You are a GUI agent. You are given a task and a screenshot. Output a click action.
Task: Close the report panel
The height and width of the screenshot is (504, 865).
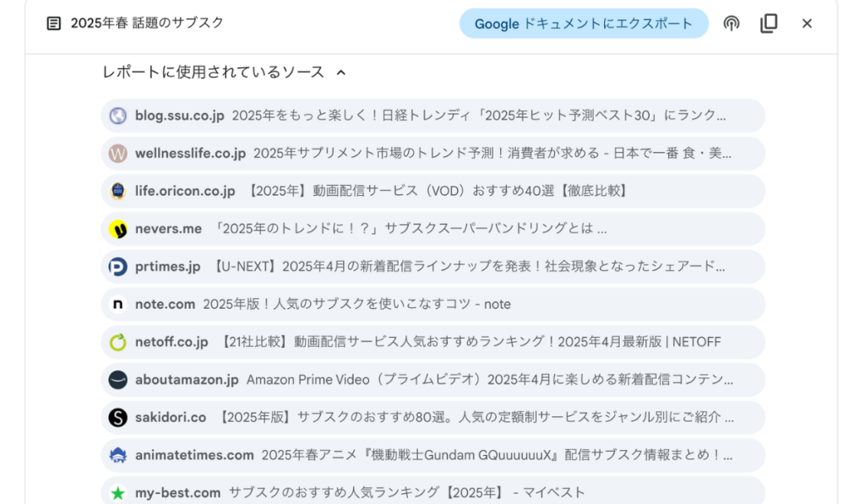click(807, 24)
